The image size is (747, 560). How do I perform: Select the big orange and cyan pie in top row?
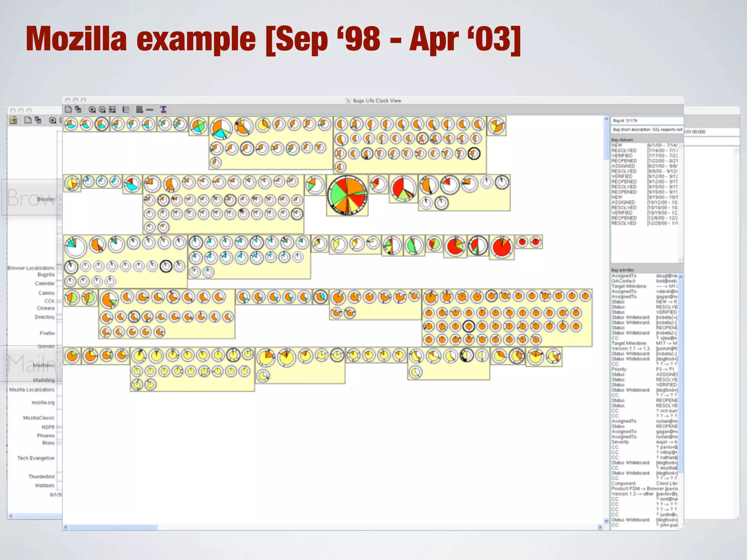pos(221,129)
